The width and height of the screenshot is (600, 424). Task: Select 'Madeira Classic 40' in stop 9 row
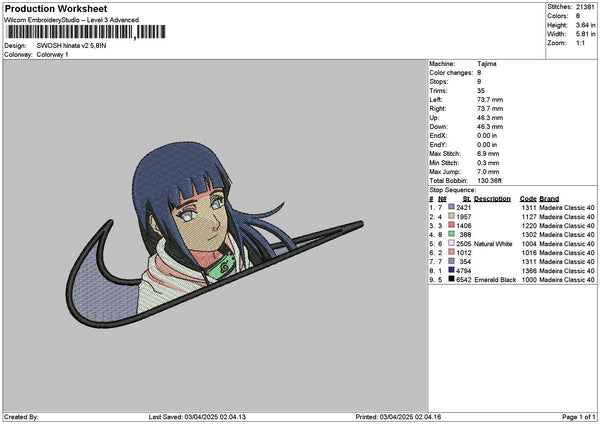tap(567, 280)
